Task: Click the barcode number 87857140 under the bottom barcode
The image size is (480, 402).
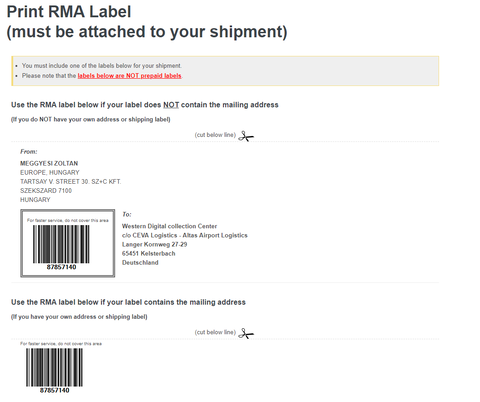Action: pyautogui.click(x=55, y=390)
